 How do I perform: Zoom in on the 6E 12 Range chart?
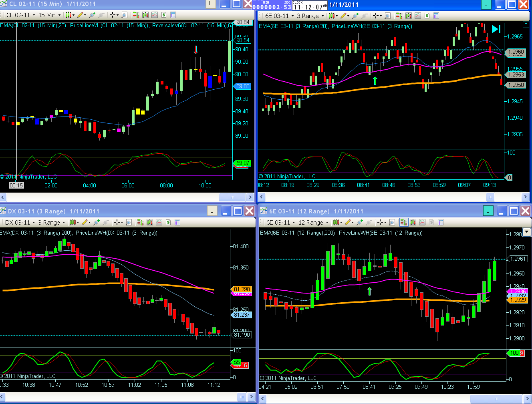(x=360, y=222)
